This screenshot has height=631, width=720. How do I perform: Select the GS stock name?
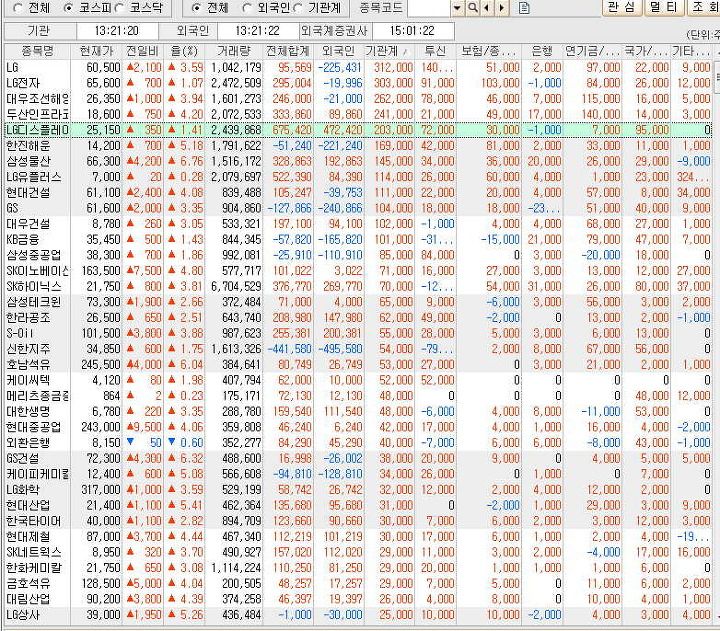pyautogui.click(x=12, y=208)
